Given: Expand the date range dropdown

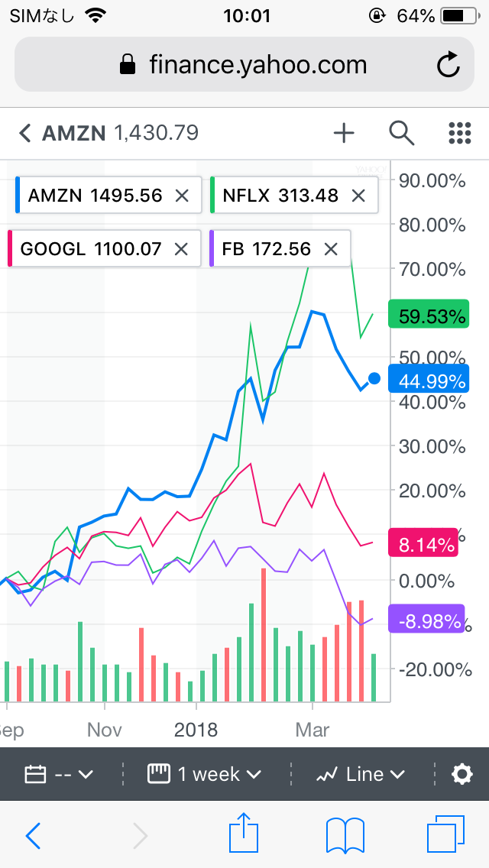Looking at the screenshot, I should click(59, 774).
